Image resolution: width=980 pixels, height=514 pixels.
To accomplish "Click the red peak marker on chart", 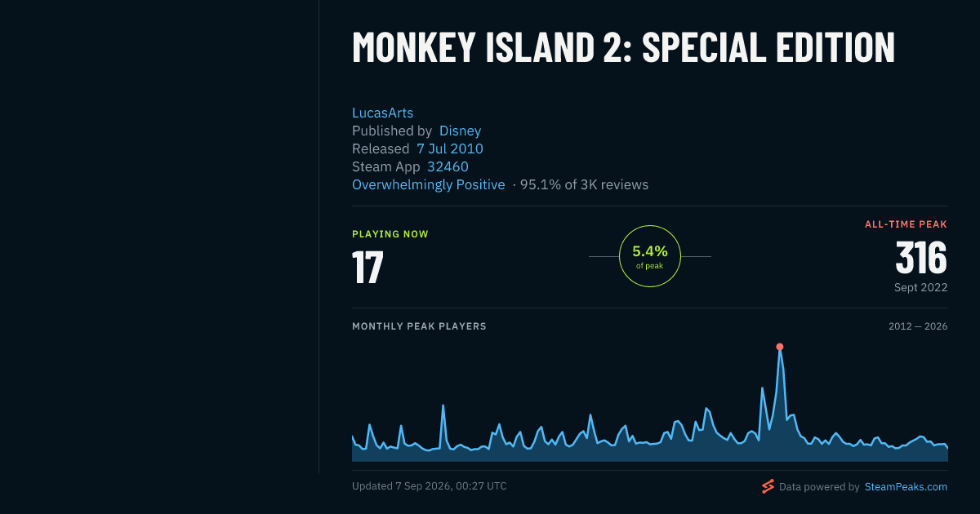I will (780, 347).
